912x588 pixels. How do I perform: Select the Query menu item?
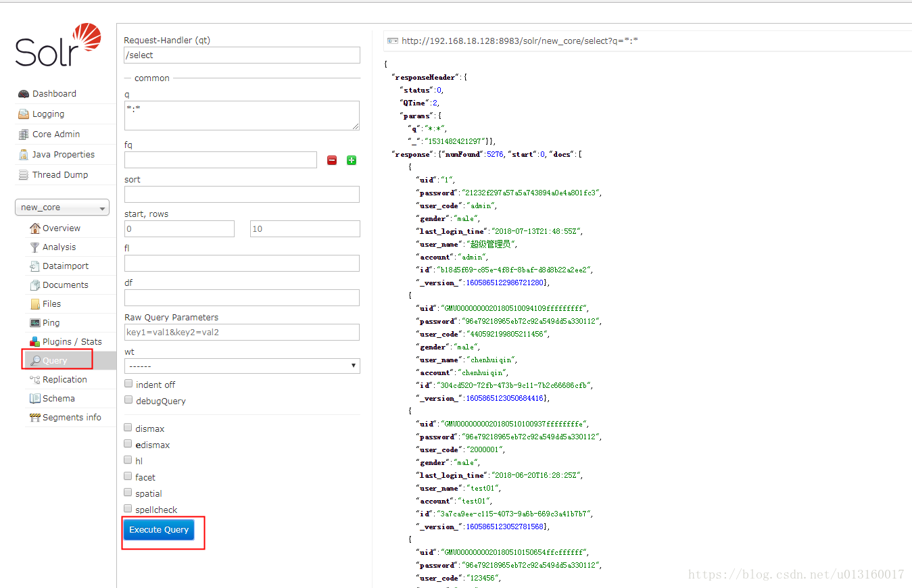55,361
